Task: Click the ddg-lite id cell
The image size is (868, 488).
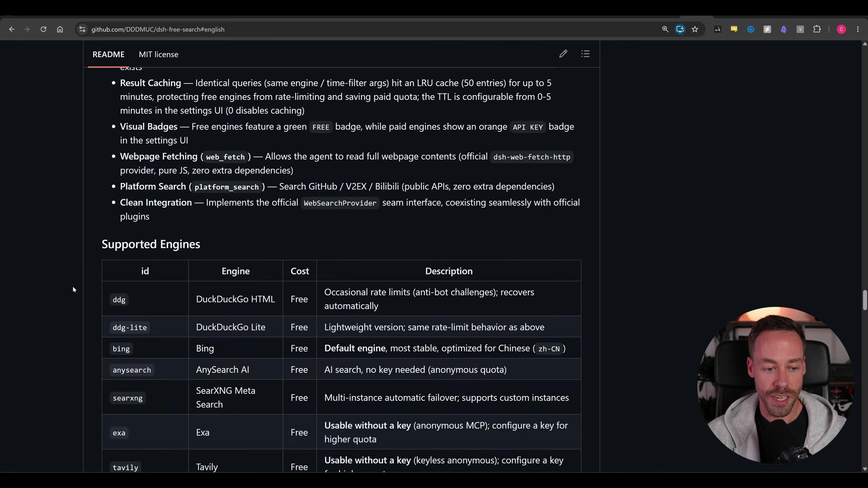Action: coord(145,327)
